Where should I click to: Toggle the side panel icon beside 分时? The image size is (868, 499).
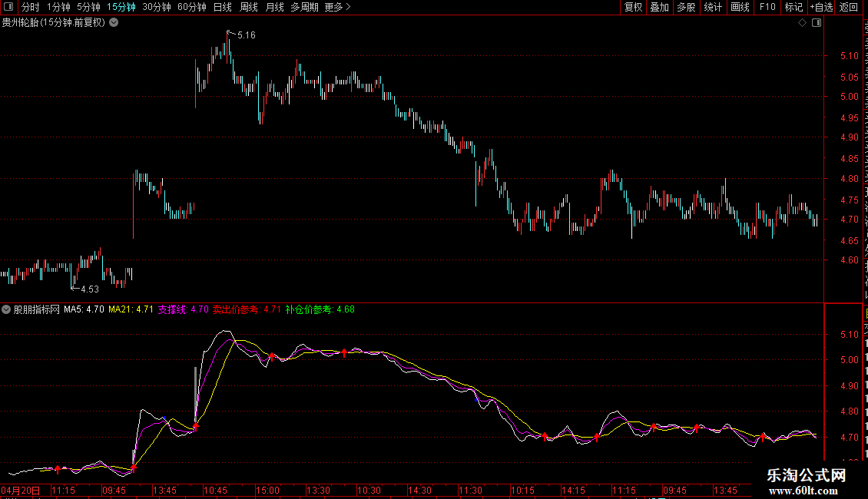(8, 7)
